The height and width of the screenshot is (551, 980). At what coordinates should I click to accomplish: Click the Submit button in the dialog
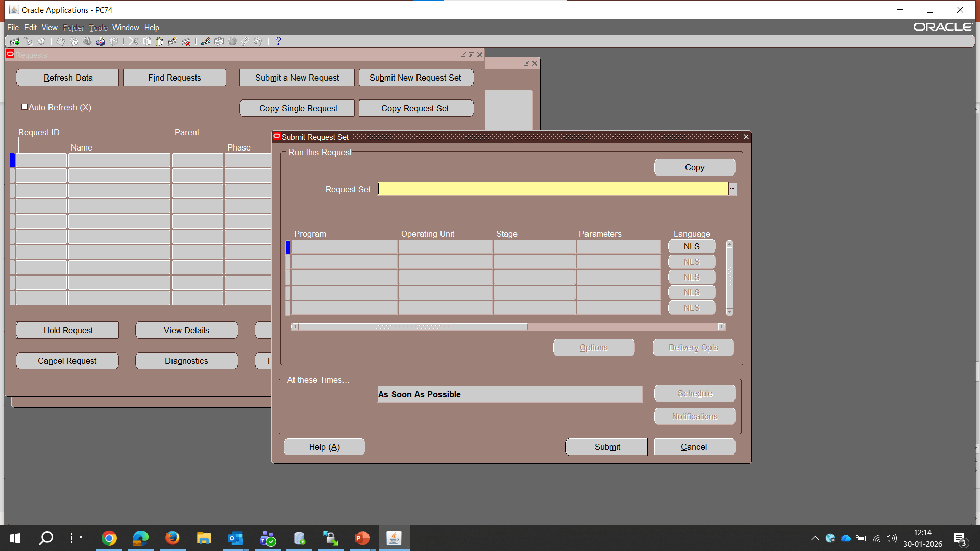[606, 447]
